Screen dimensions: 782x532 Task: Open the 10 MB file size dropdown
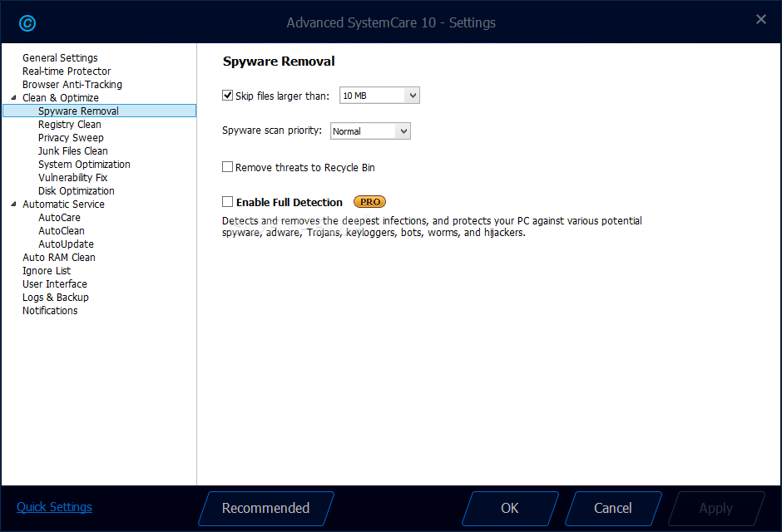pos(379,95)
